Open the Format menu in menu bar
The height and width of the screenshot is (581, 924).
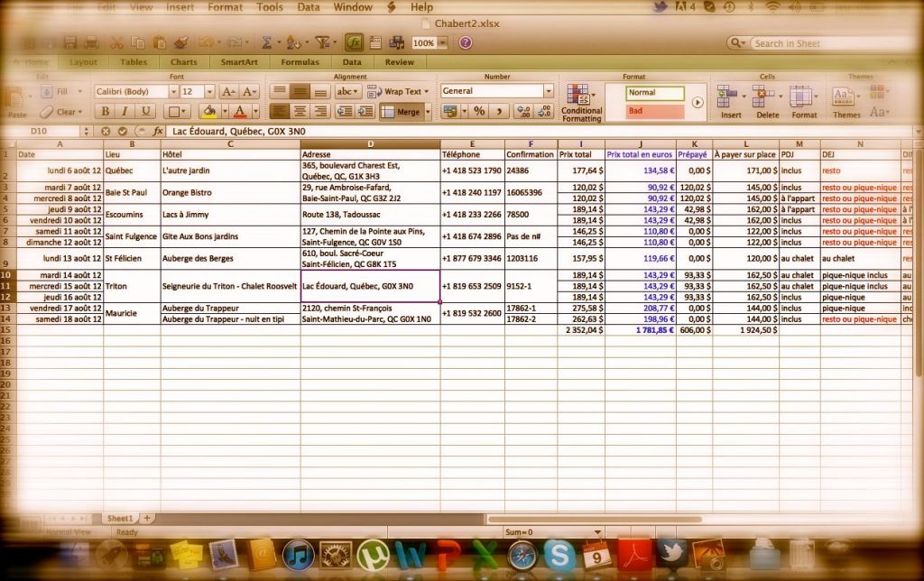tap(225, 7)
